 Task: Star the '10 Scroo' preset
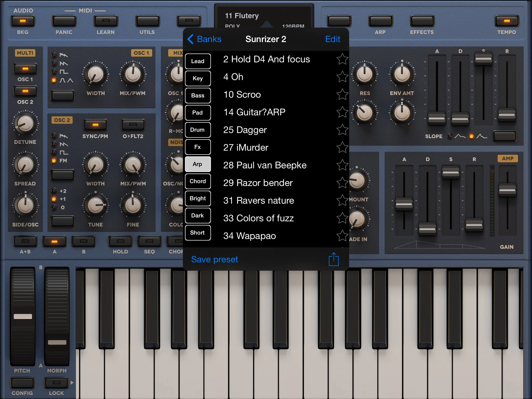342,94
